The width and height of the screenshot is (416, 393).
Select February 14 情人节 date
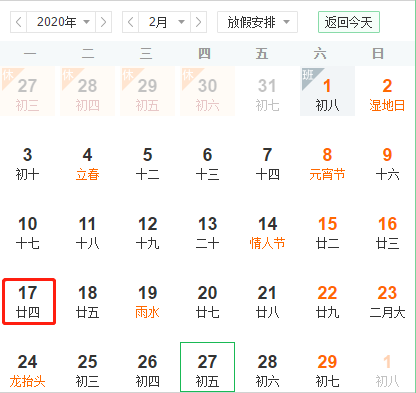(267, 233)
